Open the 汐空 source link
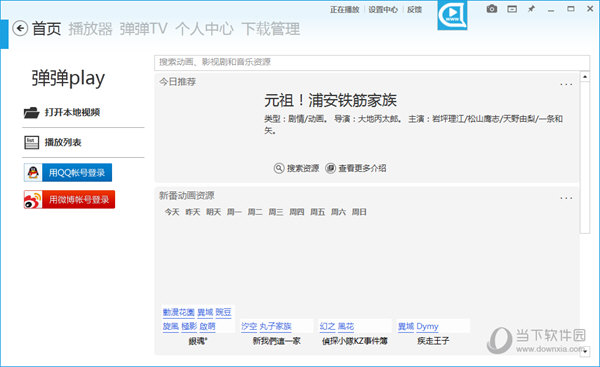 (249, 326)
